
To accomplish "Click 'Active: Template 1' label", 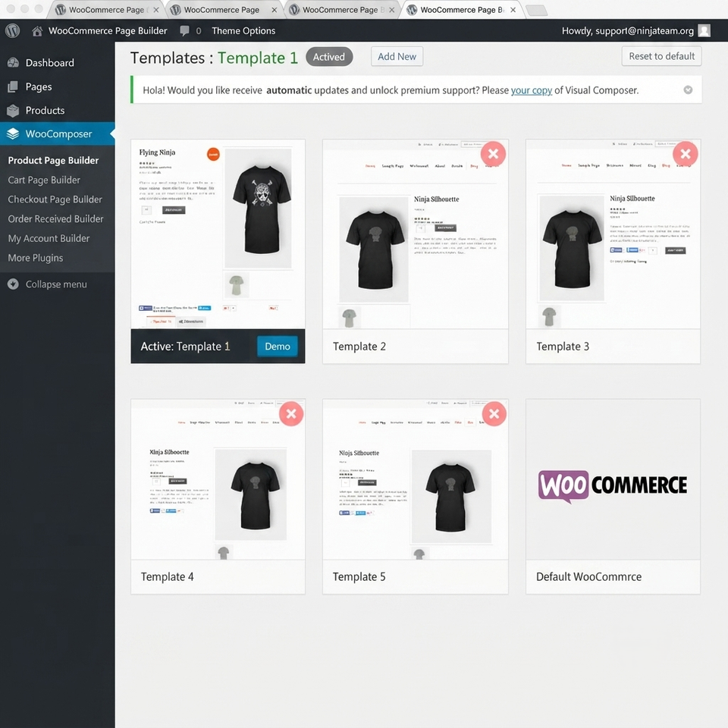I will (x=185, y=347).
